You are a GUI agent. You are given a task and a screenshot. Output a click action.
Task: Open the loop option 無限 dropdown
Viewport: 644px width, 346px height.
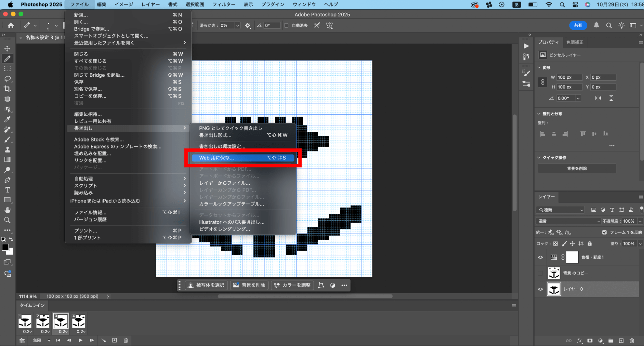point(42,340)
